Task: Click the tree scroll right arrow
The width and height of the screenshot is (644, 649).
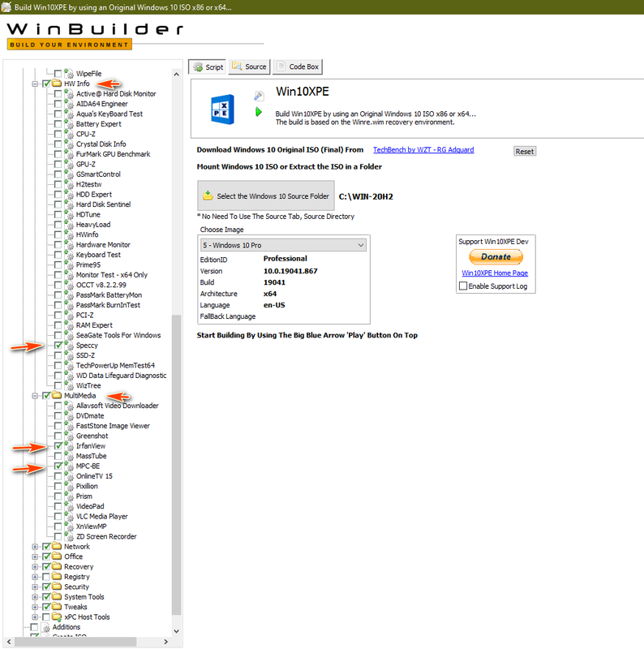Action: (166, 642)
